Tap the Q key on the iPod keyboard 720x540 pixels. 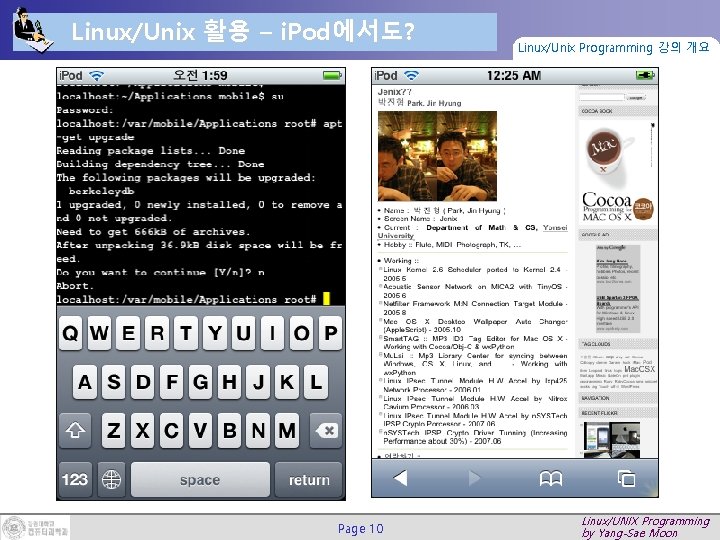coord(70,333)
